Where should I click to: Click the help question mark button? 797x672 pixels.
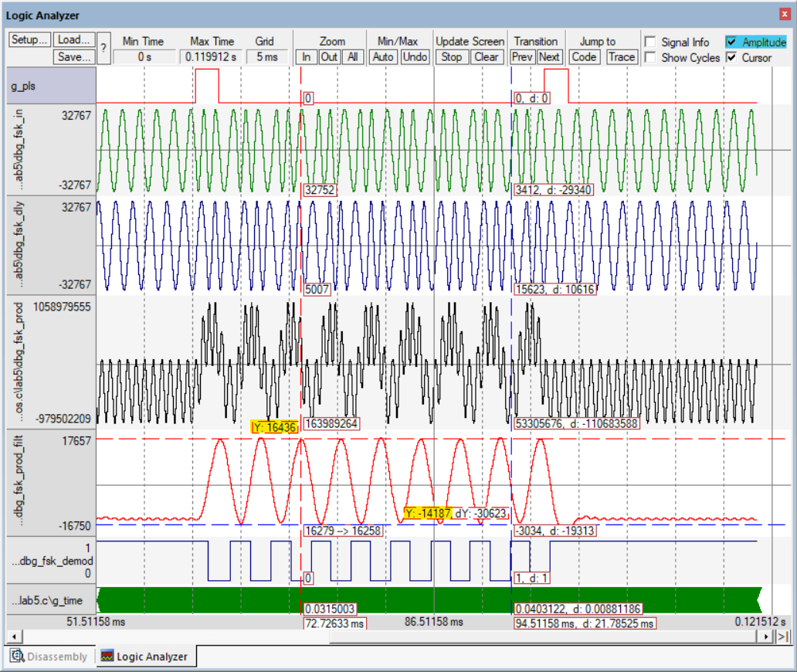click(103, 48)
